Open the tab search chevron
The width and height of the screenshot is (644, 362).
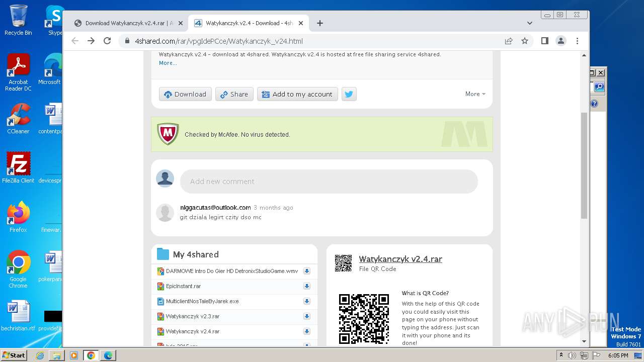pyautogui.click(x=529, y=23)
